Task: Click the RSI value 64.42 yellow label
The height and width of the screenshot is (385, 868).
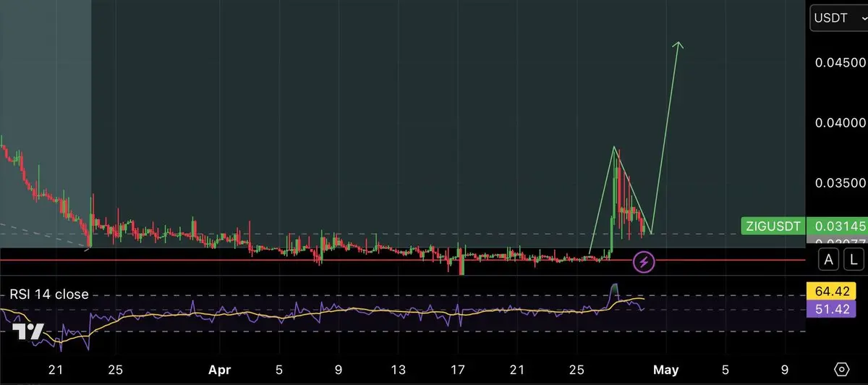Action: tap(831, 292)
